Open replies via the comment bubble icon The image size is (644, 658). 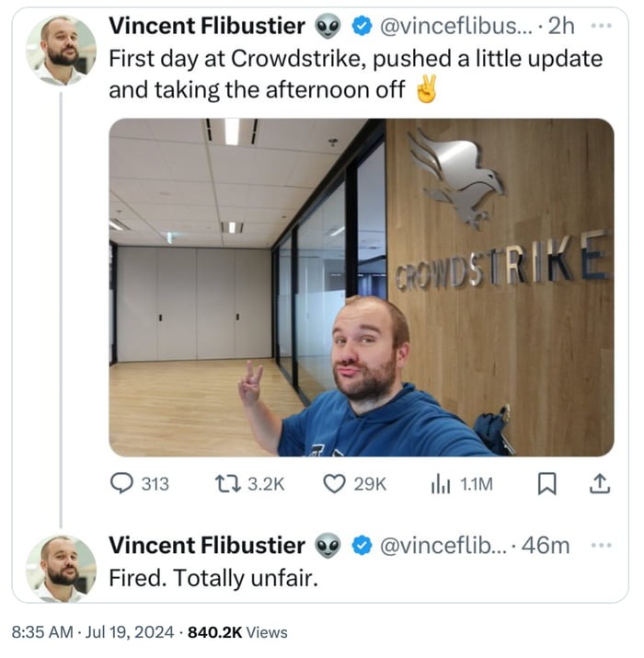(121, 483)
